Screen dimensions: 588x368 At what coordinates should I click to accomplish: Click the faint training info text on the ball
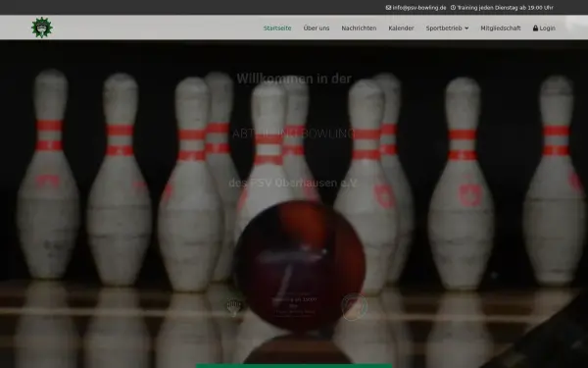[294, 305]
